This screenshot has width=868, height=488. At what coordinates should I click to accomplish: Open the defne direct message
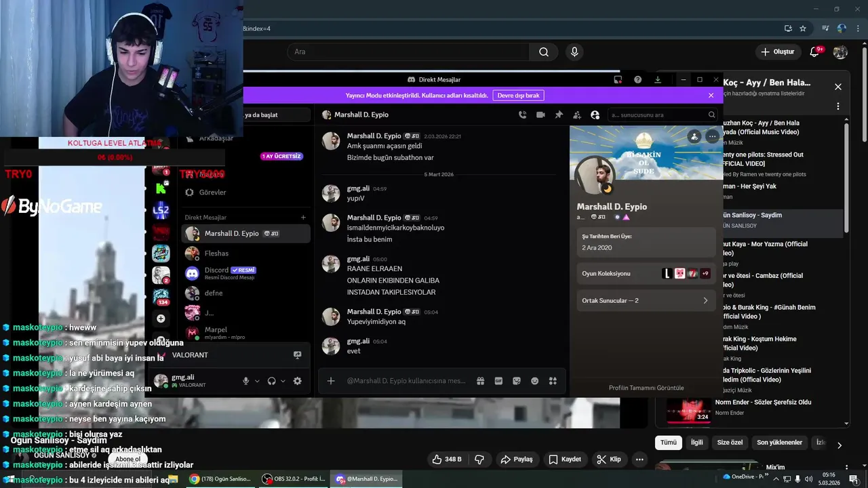tap(245, 293)
